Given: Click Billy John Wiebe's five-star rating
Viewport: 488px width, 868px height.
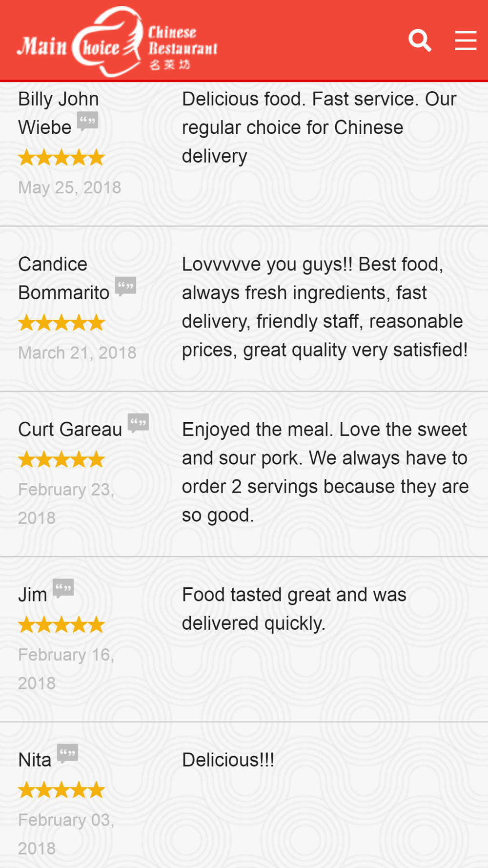Looking at the screenshot, I should click(x=61, y=158).
